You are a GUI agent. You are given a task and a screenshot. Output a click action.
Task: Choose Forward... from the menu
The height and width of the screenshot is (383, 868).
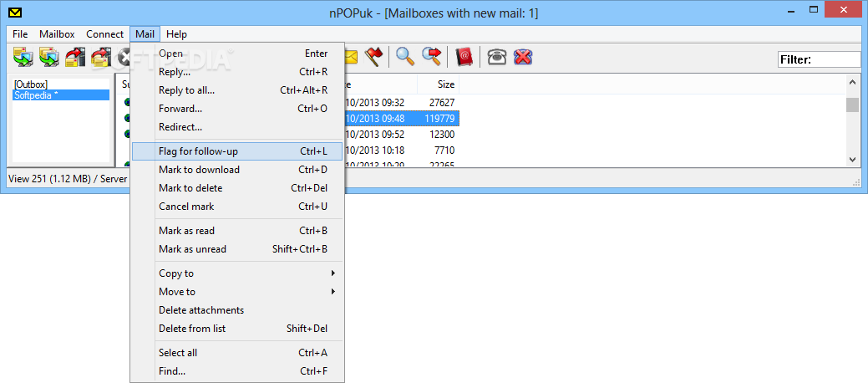click(237, 109)
